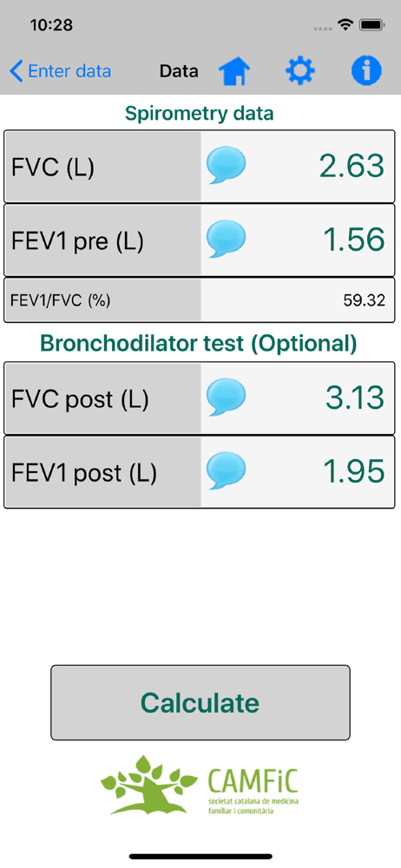Tap the FVC (L) help speech bubble
Screen dimensions: 401x868
click(226, 166)
